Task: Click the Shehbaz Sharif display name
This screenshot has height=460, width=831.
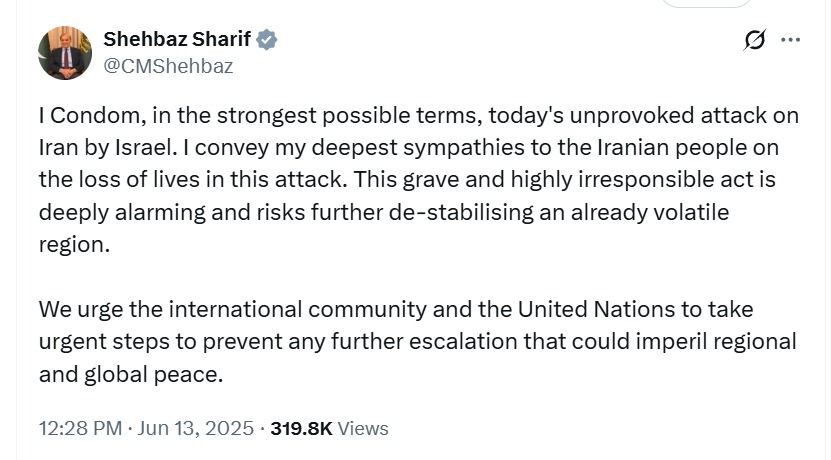Action: [178, 40]
